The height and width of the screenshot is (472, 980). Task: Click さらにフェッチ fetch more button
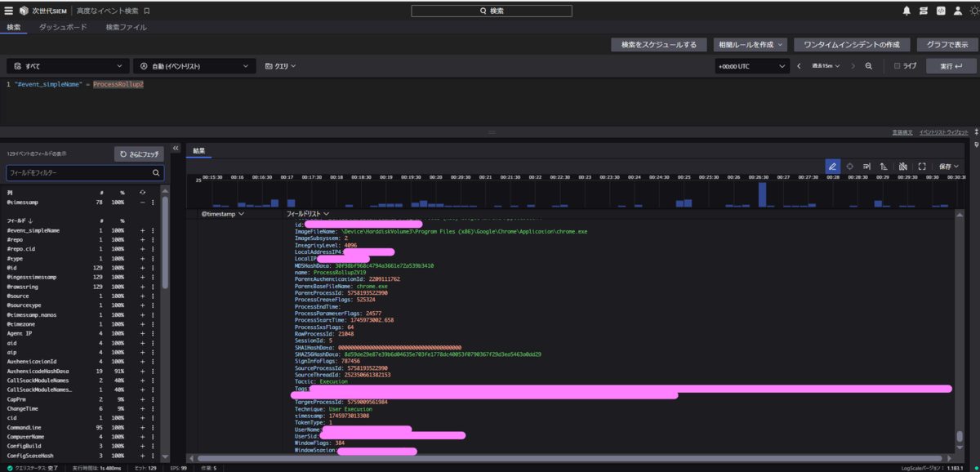(x=140, y=154)
